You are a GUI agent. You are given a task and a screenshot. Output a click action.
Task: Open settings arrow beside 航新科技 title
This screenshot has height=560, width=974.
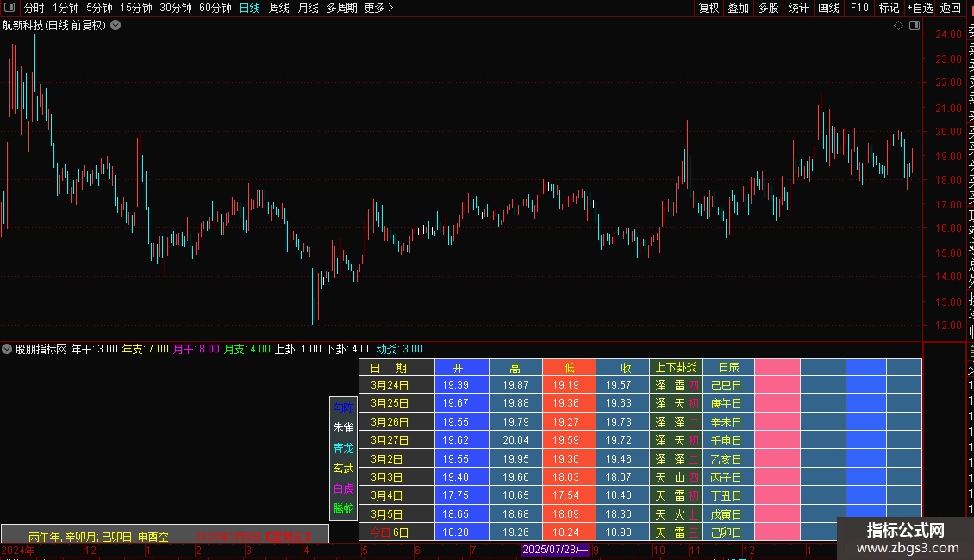(116, 26)
